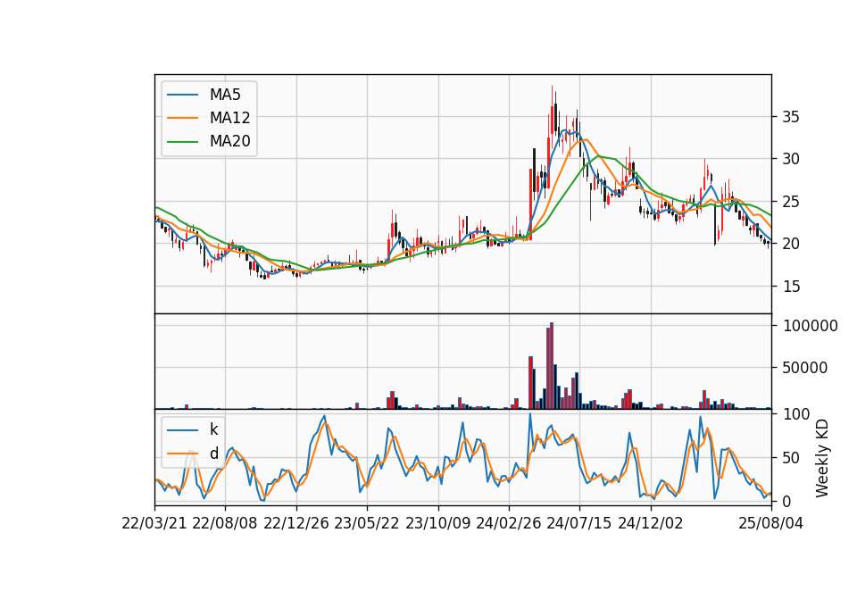Click the k legend label
Image resolution: width=857 pixels, height=616 pixels.
coord(213,429)
